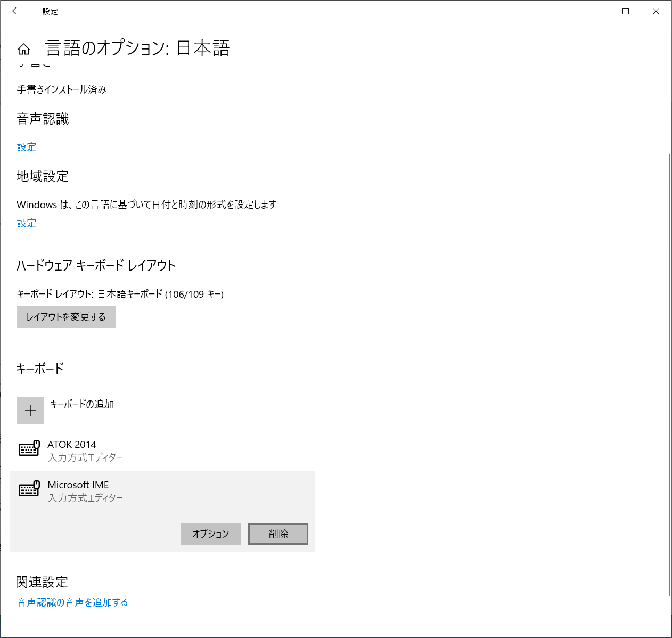The image size is (672, 638).
Task: Open the 設定 link under 音声認識
Action: click(x=27, y=147)
